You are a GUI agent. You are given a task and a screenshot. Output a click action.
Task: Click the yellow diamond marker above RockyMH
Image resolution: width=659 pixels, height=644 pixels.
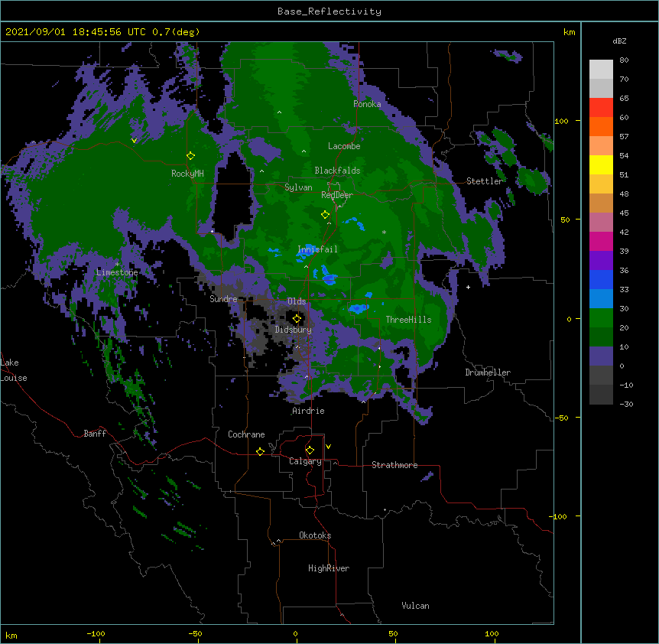click(x=190, y=155)
